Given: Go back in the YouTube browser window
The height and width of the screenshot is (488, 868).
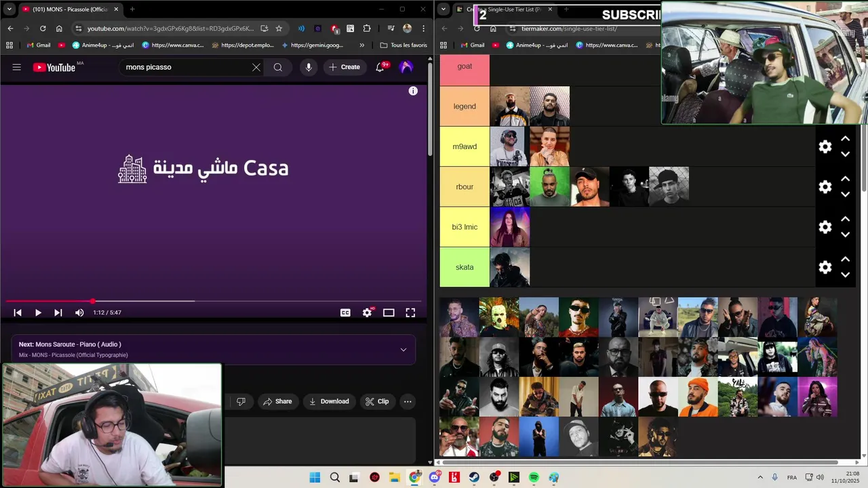Looking at the screenshot, I should 10,28.
